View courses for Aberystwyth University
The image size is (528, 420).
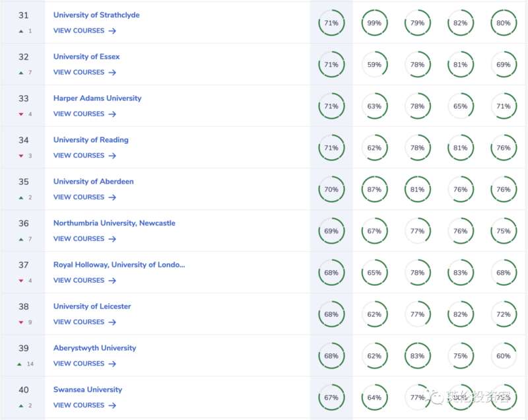tap(79, 364)
